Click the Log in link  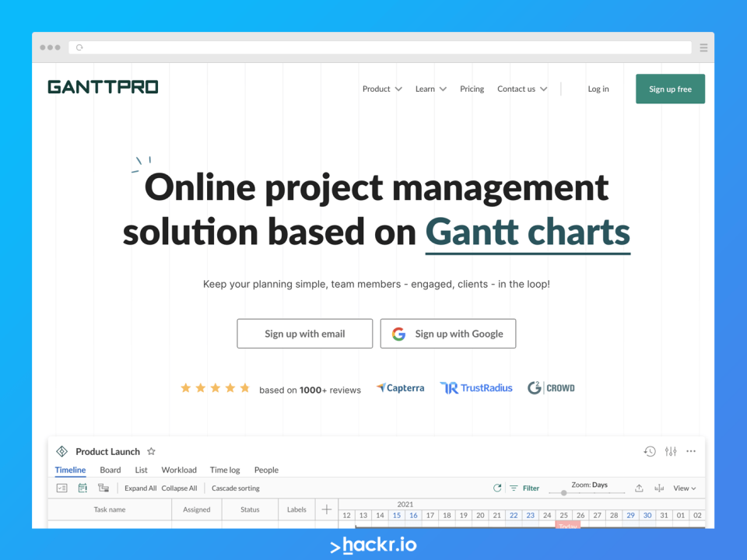click(598, 89)
